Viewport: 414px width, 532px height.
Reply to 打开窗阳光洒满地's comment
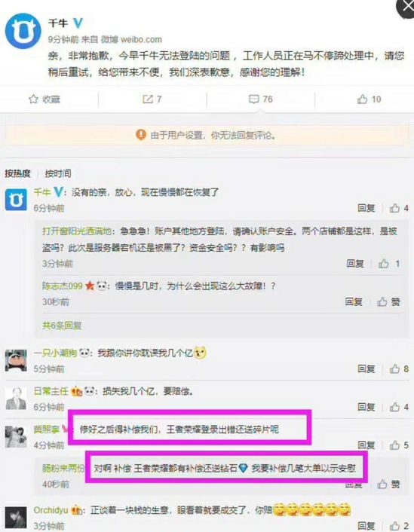[355, 264]
